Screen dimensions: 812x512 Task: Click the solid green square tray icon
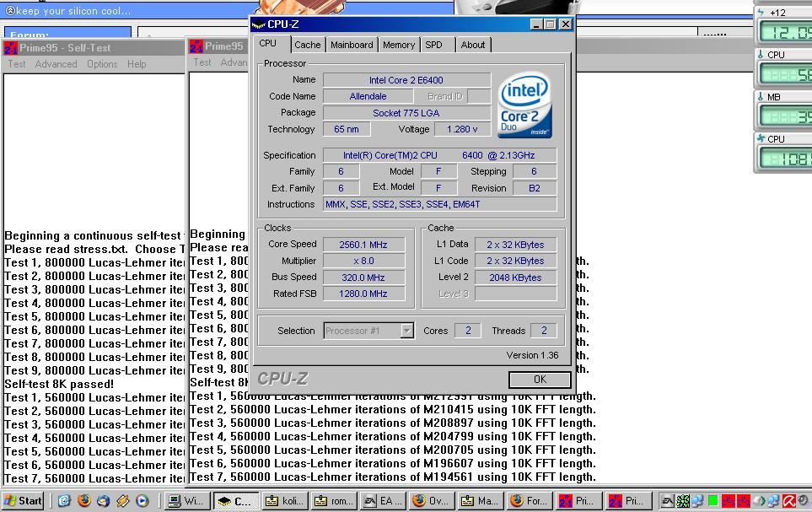coord(713,500)
